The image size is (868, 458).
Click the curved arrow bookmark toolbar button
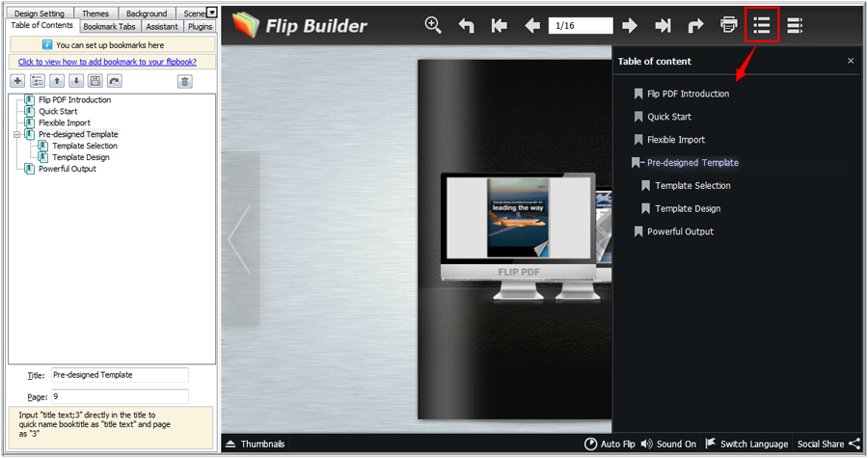click(x=115, y=81)
